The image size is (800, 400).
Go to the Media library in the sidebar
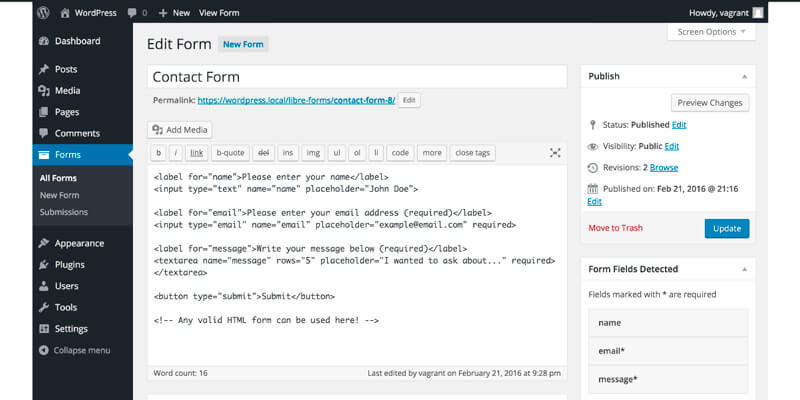68,91
